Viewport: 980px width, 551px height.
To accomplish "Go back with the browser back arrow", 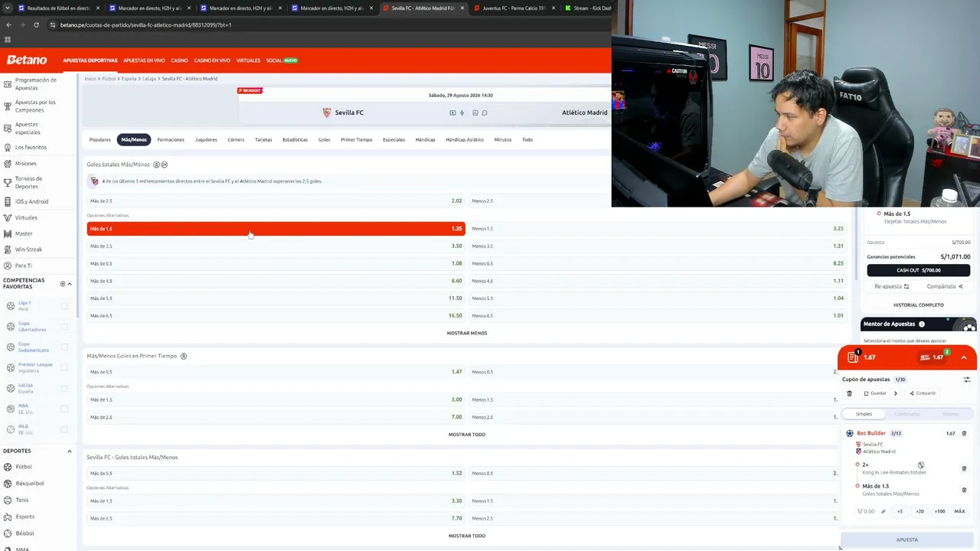I will click(8, 24).
